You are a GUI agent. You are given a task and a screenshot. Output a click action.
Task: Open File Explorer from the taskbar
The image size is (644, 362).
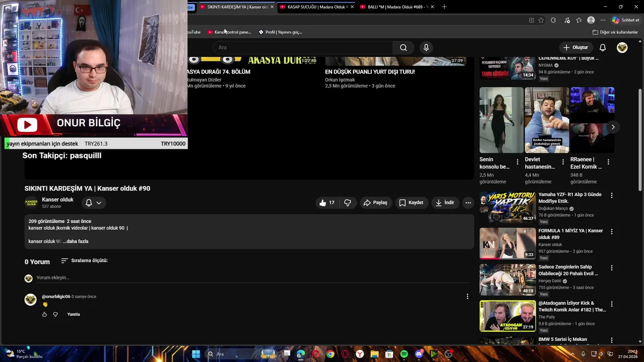pos(374,354)
